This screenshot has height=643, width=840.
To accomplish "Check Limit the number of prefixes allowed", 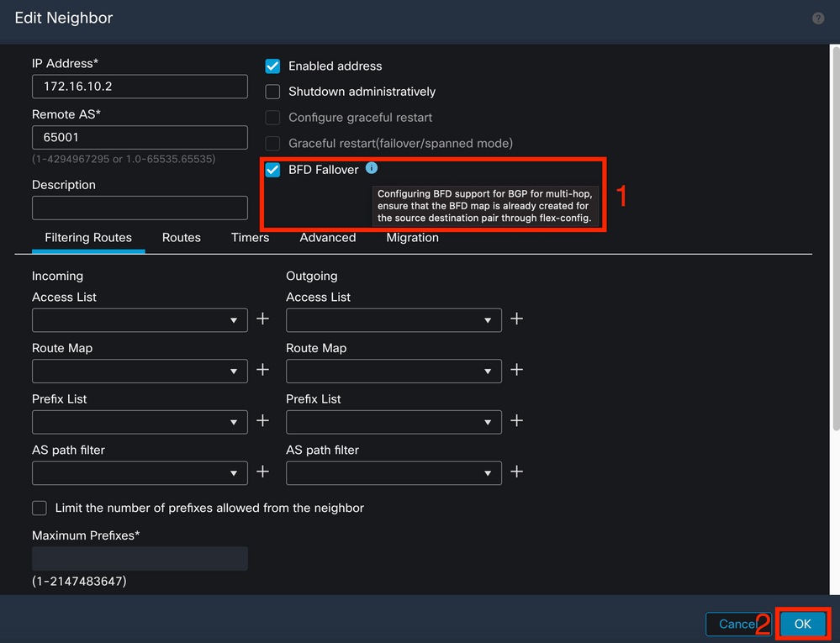I will click(x=39, y=508).
